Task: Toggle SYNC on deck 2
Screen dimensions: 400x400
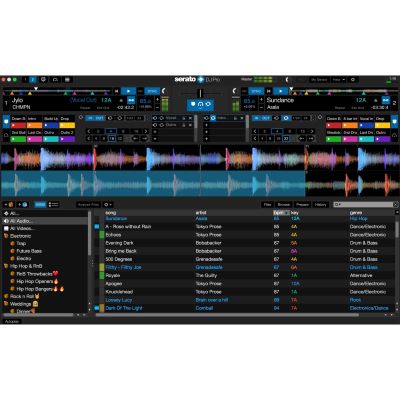Action: [257, 91]
